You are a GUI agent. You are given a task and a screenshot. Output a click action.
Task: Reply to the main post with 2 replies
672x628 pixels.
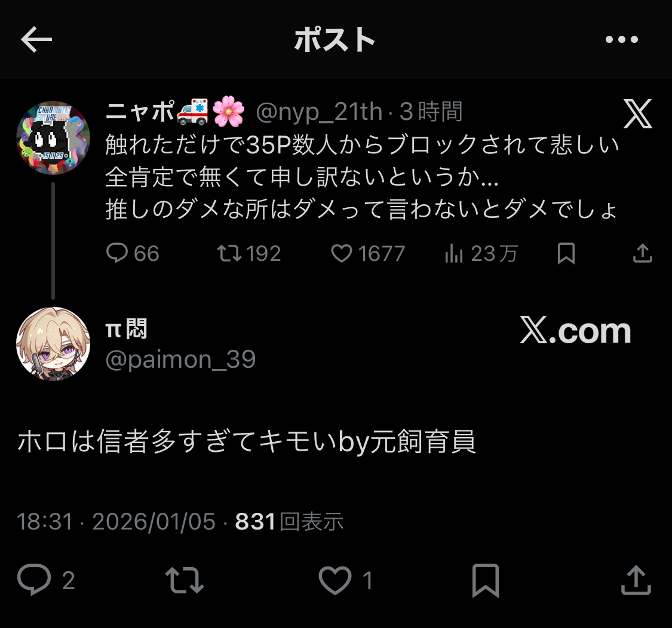(x=46, y=580)
